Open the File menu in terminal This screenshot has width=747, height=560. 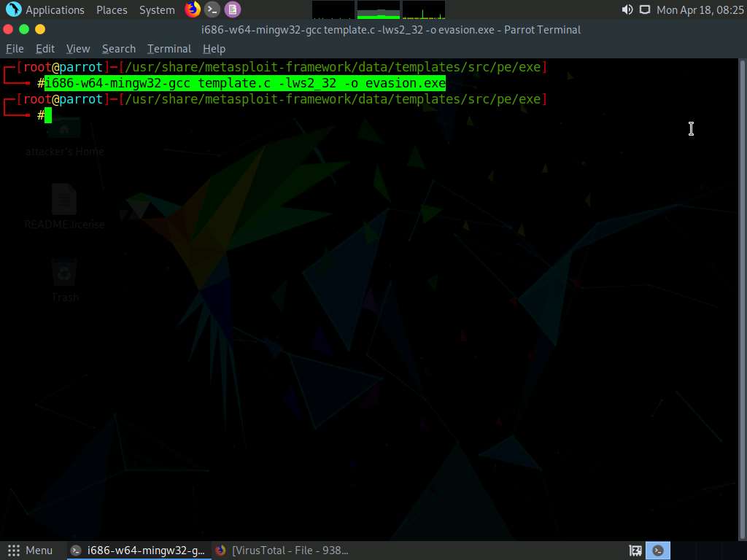[x=15, y=49]
